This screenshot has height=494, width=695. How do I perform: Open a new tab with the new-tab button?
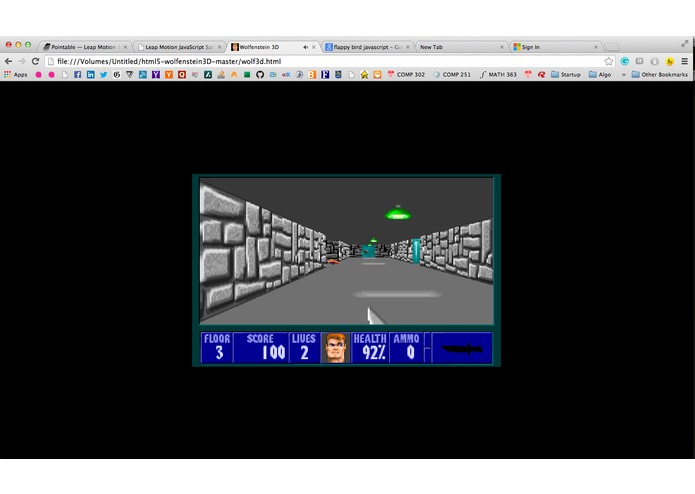click(x=612, y=47)
